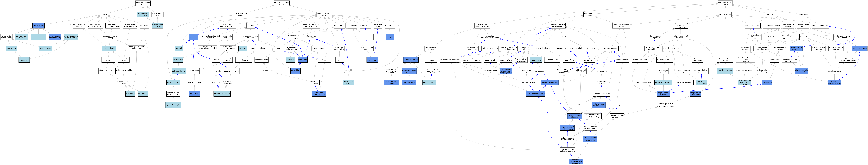Click the 'apical plasma membrane' node
868x165 pixels.
point(372,60)
